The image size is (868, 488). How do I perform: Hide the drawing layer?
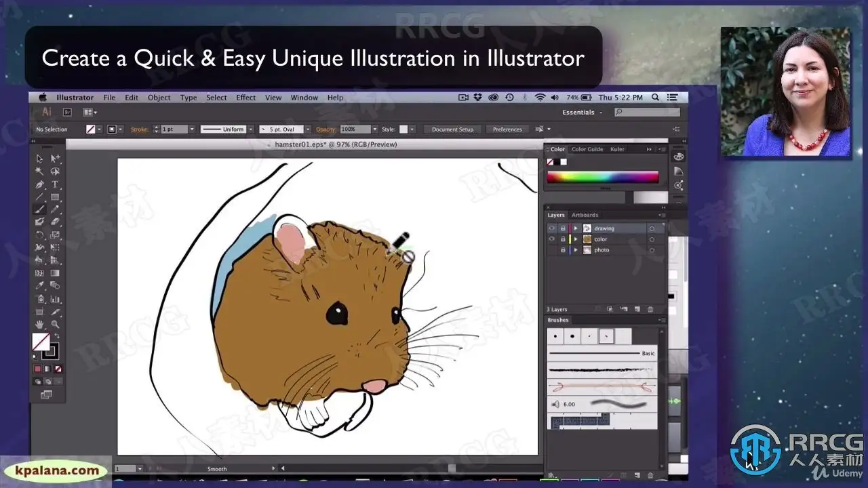[x=552, y=228]
